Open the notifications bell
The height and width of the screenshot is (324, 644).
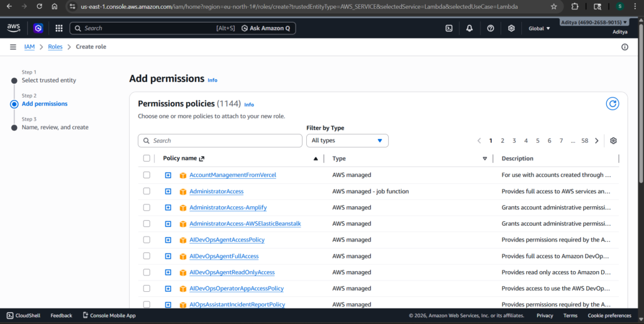(x=470, y=28)
